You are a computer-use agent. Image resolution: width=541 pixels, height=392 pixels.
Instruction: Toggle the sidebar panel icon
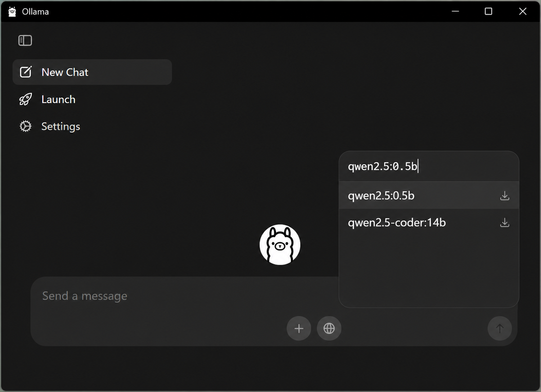(x=25, y=40)
